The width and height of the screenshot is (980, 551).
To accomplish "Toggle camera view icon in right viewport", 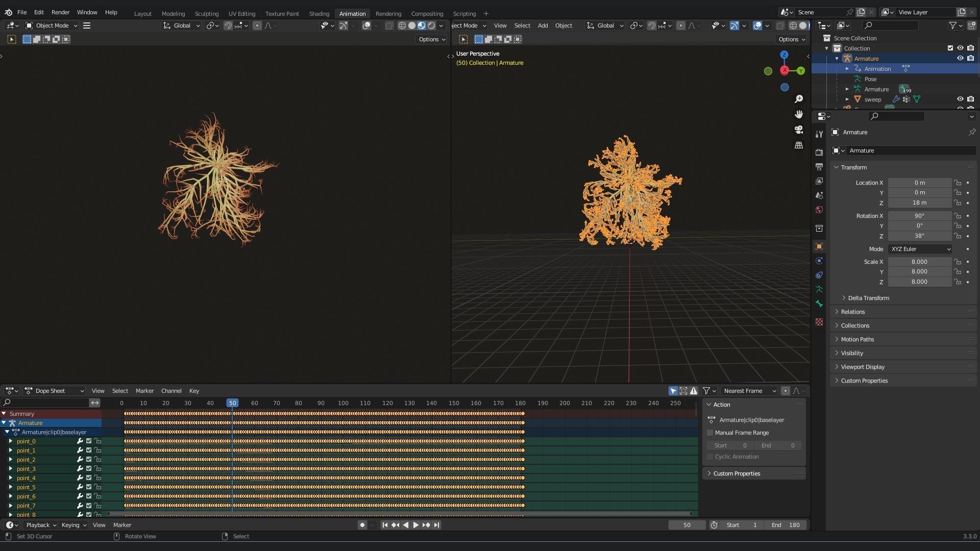I will tap(799, 130).
